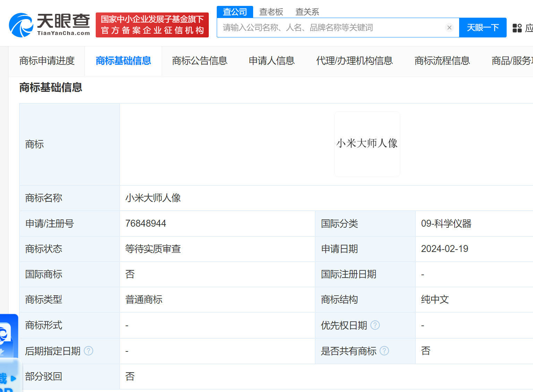
Task: Click the red 官方备案企业征信机构 banner
Action: 152,25
